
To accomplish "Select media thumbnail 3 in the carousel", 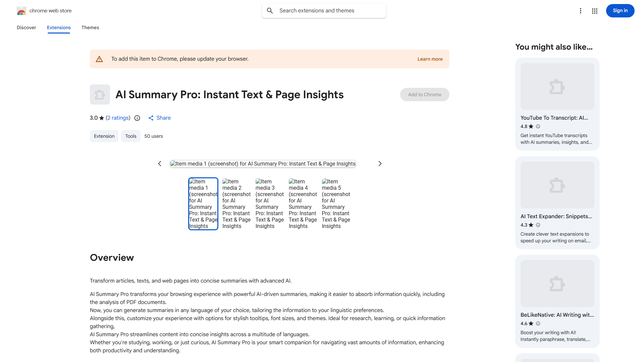I will click(270, 203).
